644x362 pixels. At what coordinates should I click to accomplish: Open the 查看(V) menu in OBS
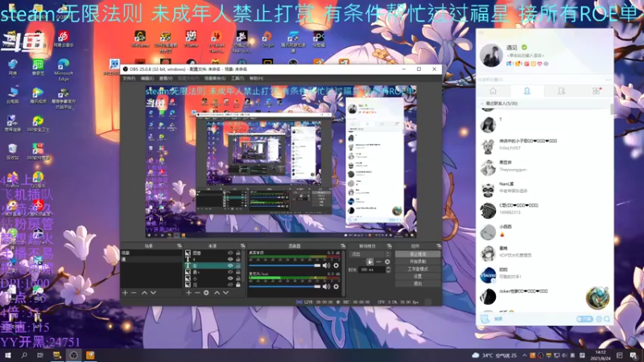tap(166, 78)
